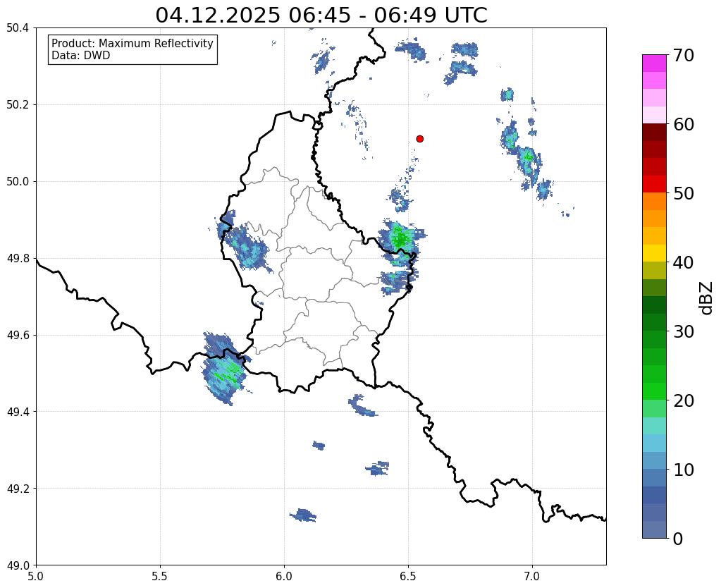Click the latitude axis label 50.0

coord(18,181)
